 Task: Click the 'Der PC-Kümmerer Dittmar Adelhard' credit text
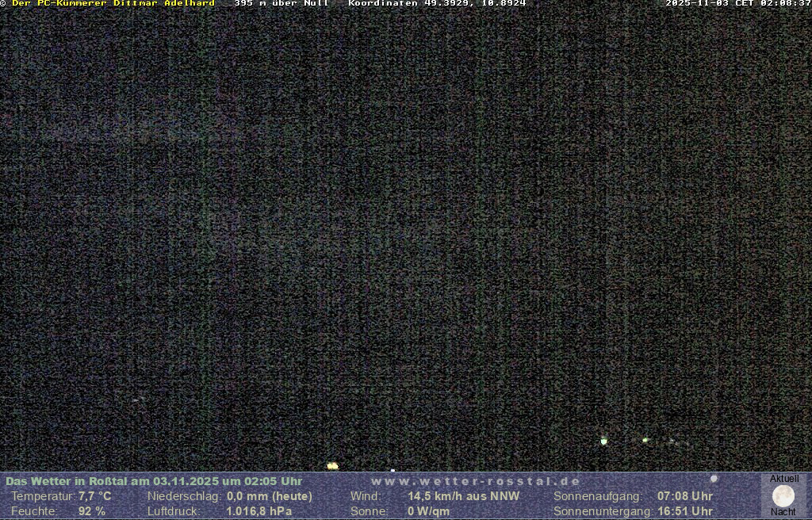coord(113,4)
